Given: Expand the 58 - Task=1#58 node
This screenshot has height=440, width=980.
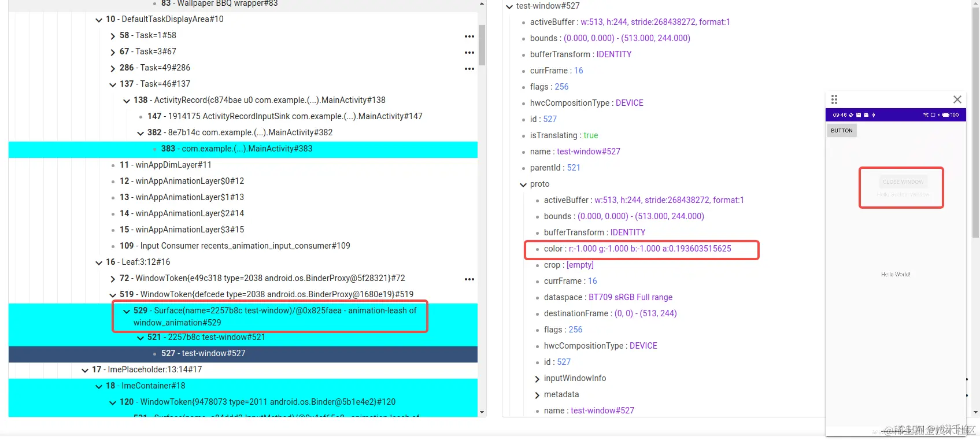Looking at the screenshot, I should click(113, 36).
